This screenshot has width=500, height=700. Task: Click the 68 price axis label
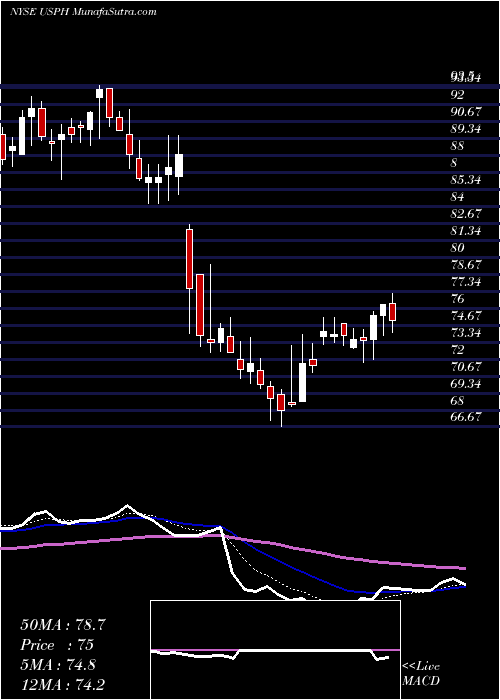[x=457, y=400]
